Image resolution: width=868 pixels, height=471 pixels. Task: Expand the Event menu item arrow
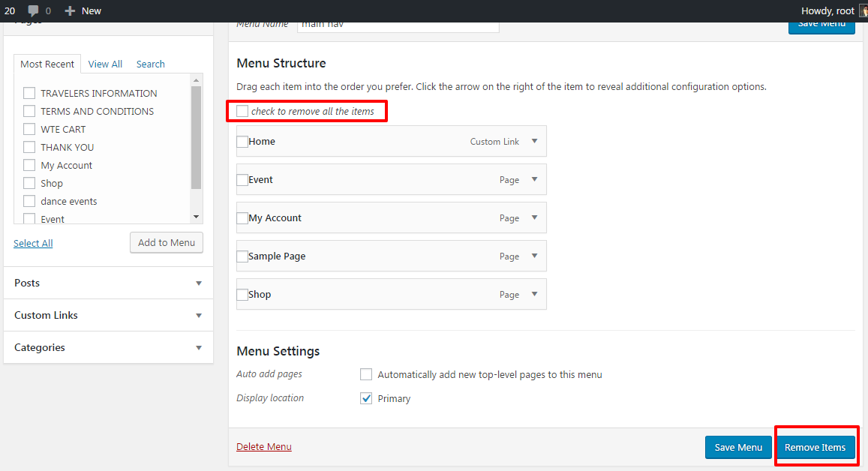[534, 179]
